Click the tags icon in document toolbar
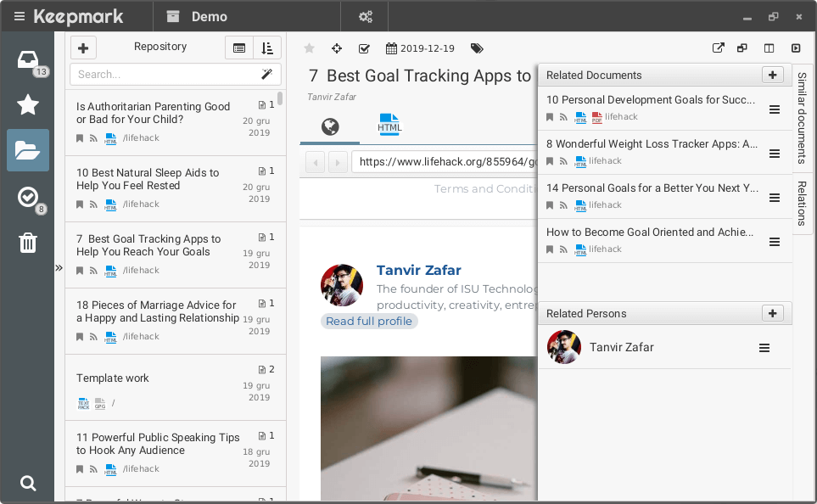The width and height of the screenshot is (817, 504). (478, 48)
